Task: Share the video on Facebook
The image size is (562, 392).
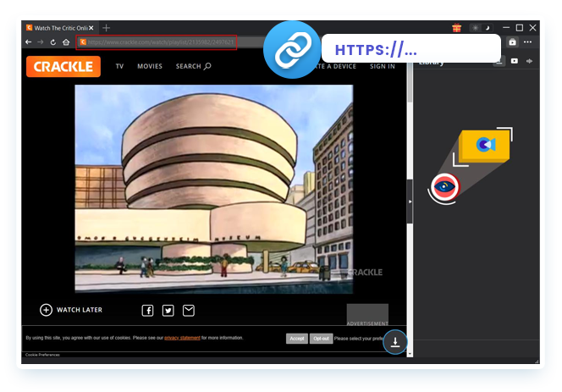Action: pos(147,310)
